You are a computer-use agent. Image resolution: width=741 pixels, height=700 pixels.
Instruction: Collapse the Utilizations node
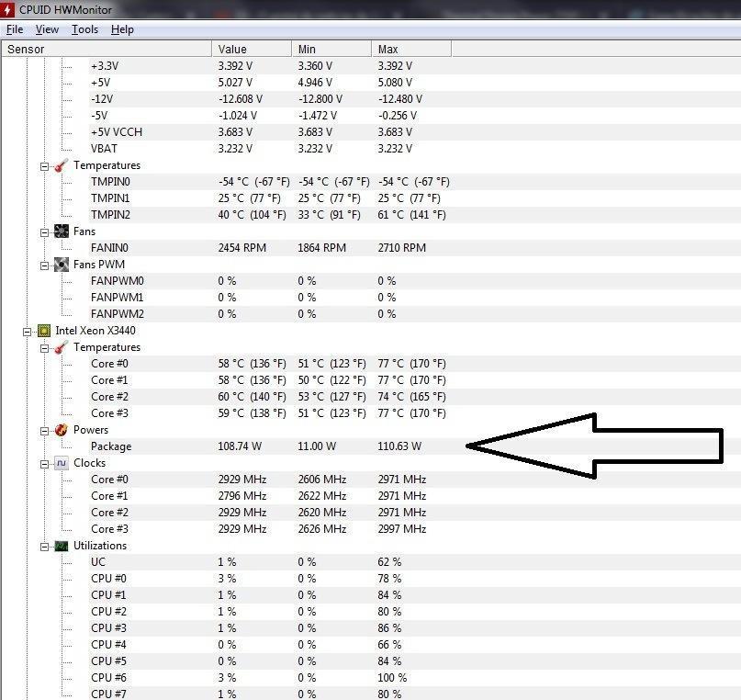44,547
